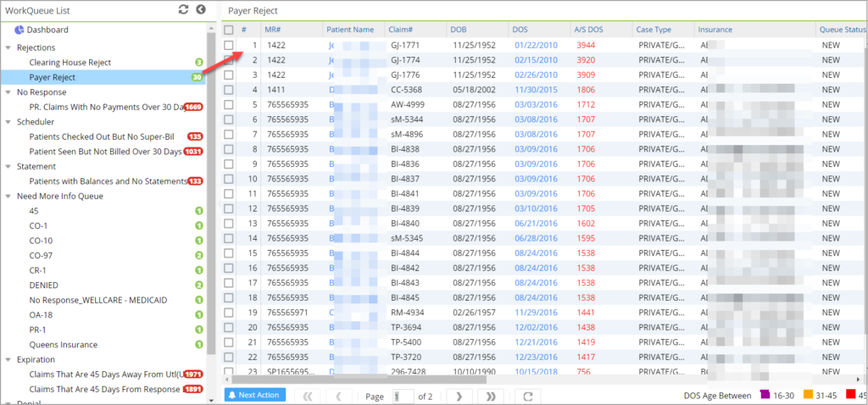Open the Clearing House Reject queue
The image size is (868, 405).
point(70,63)
